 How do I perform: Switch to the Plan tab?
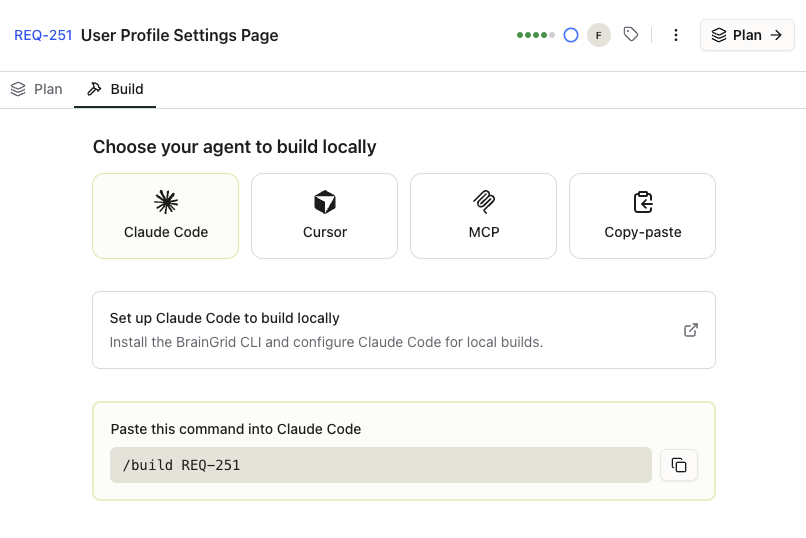coord(37,89)
